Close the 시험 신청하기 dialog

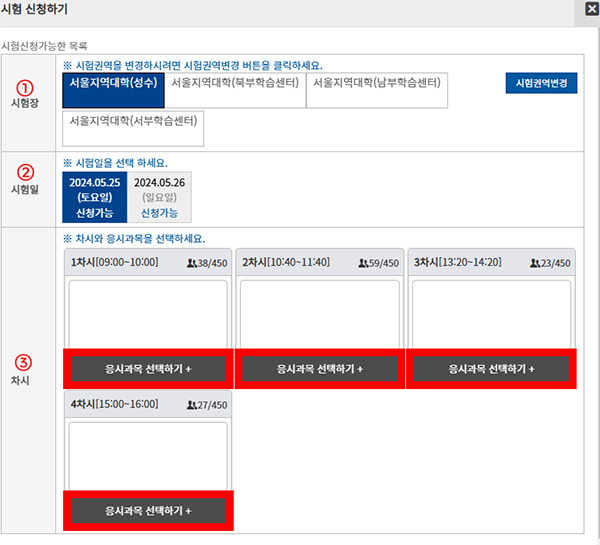pyautogui.click(x=592, y=8)
